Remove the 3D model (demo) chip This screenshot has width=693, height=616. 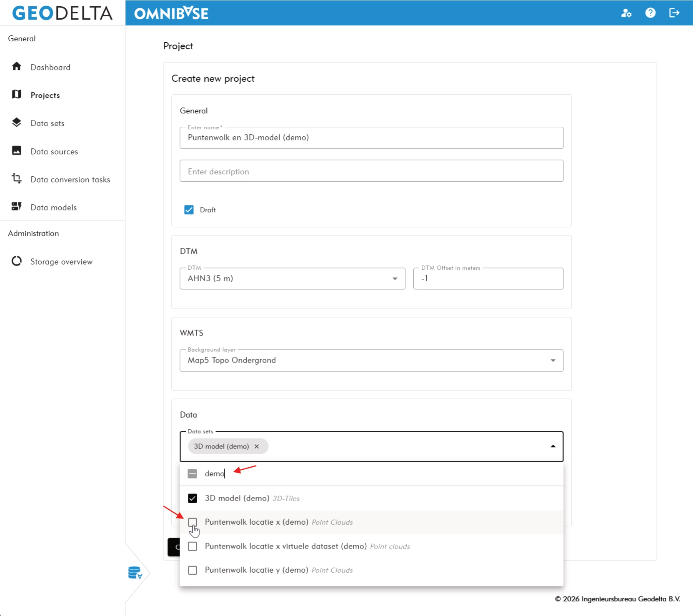click(x=257, y=446)
